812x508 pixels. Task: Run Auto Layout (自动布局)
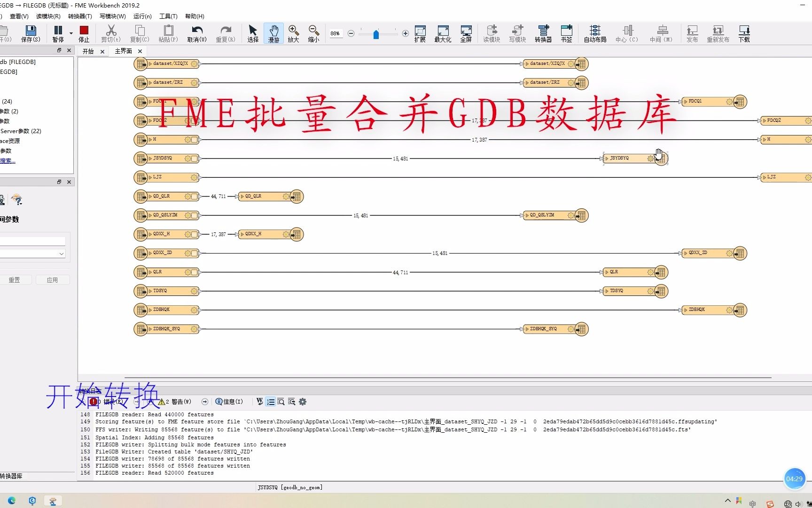point(595,34)
